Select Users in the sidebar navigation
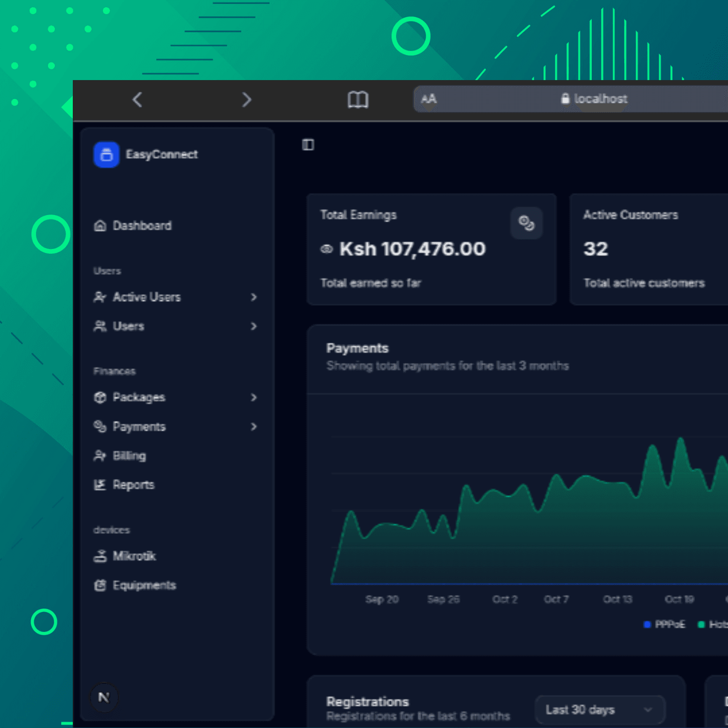This screenshot has height=728, width=728. (x=128, y=326)
